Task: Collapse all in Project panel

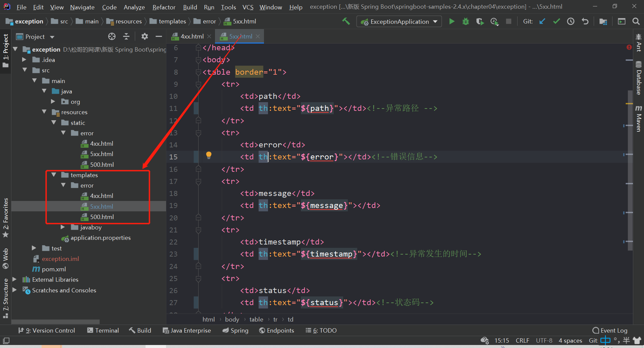Action: [126, 37]
